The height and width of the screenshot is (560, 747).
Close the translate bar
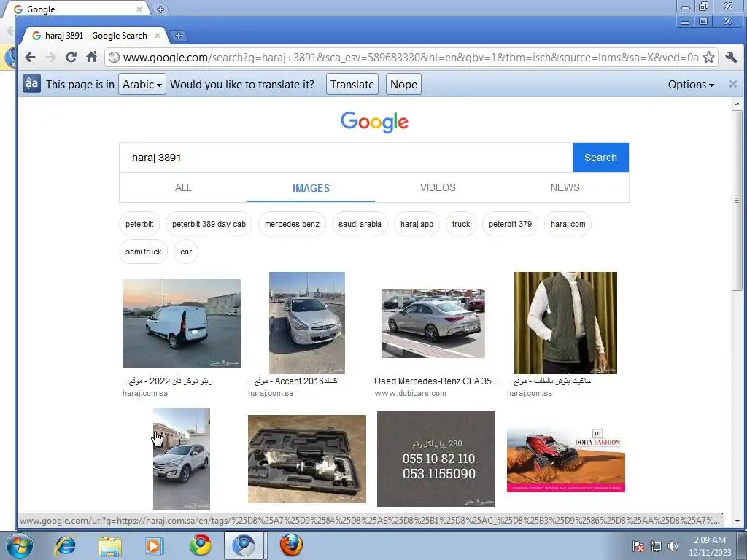(x=732, y=84)
